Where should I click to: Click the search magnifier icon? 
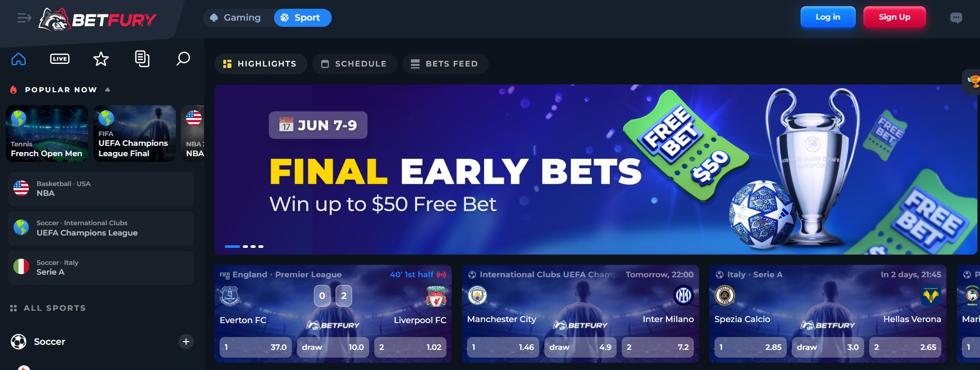(183, 59)
